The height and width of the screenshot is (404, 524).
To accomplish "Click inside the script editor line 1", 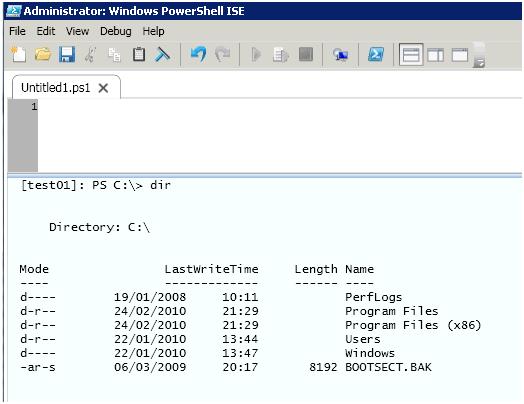I will (x=279, y=107).
